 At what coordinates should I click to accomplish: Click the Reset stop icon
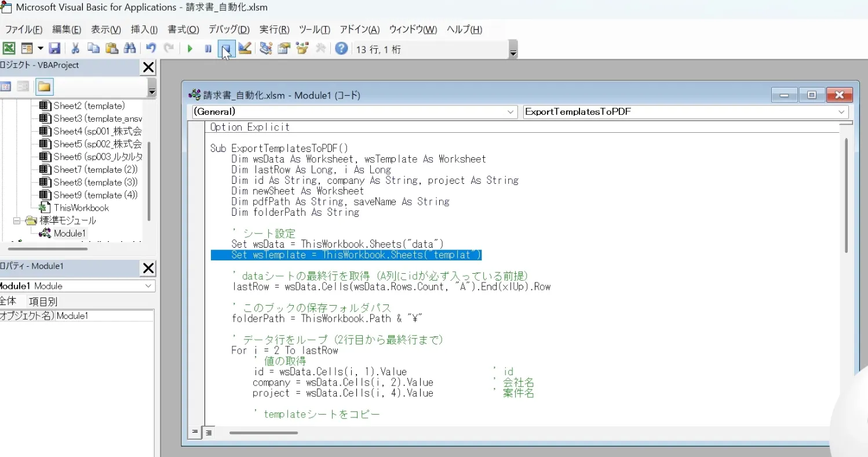point(227,49)
